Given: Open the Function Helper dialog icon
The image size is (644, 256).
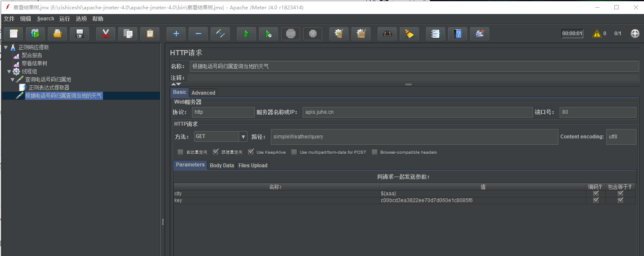Looking at the screenshot, I should click(x=435, y=34).
